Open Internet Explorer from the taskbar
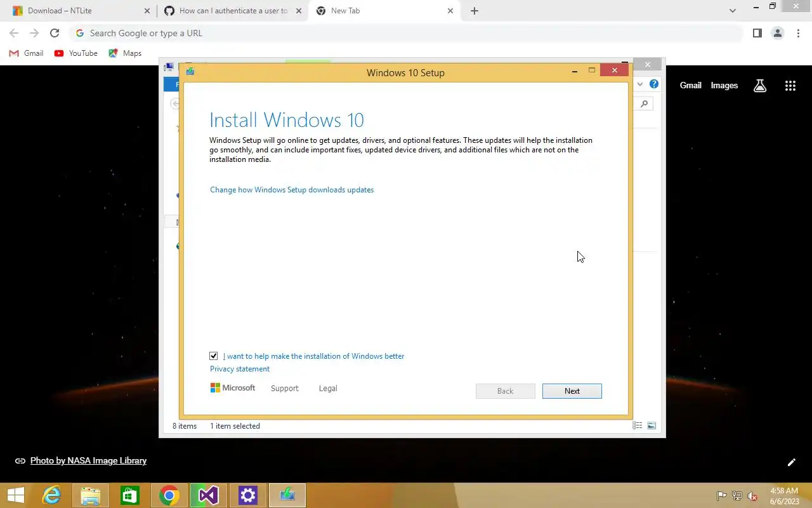The image size is (812, 508). tap(51, 495)
